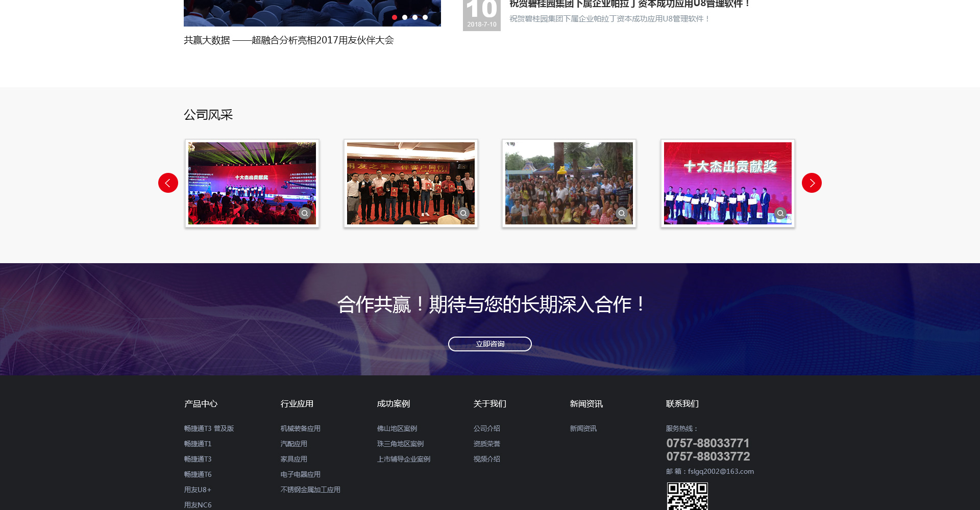Select the second slider dot
The height and width of the screenshot is (510, 980).
405,17
